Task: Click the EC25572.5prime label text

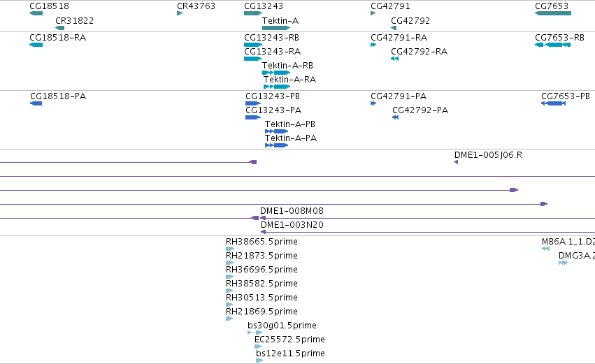Action: (290, 340)
